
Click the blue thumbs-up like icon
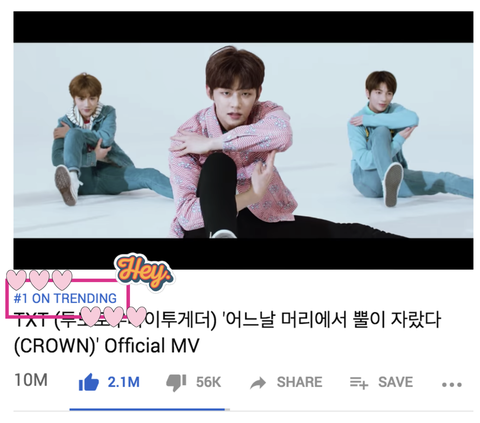(89, 382)
